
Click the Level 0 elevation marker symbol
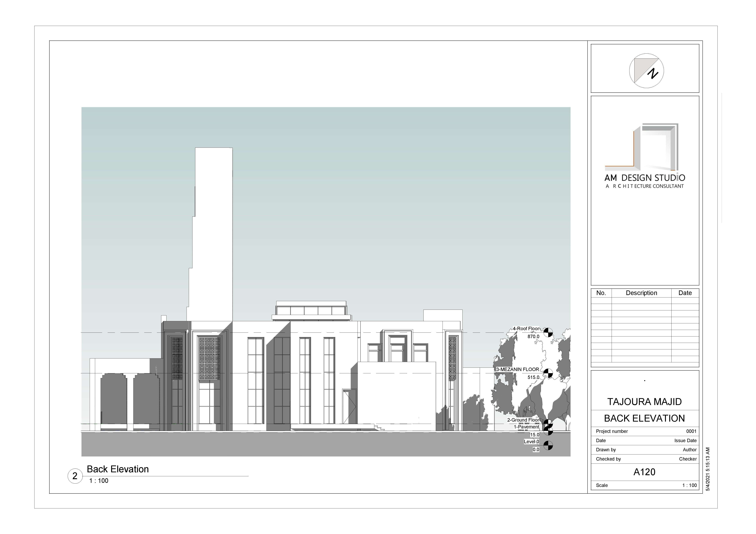point(548,446)
